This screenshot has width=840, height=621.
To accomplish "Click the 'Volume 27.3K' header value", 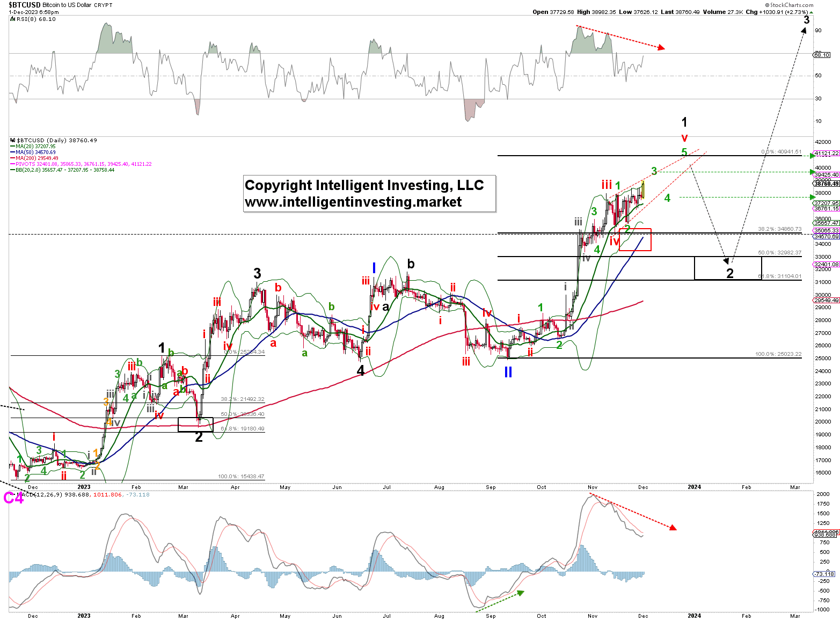I will pyautogui.click(x=724, y=12).
